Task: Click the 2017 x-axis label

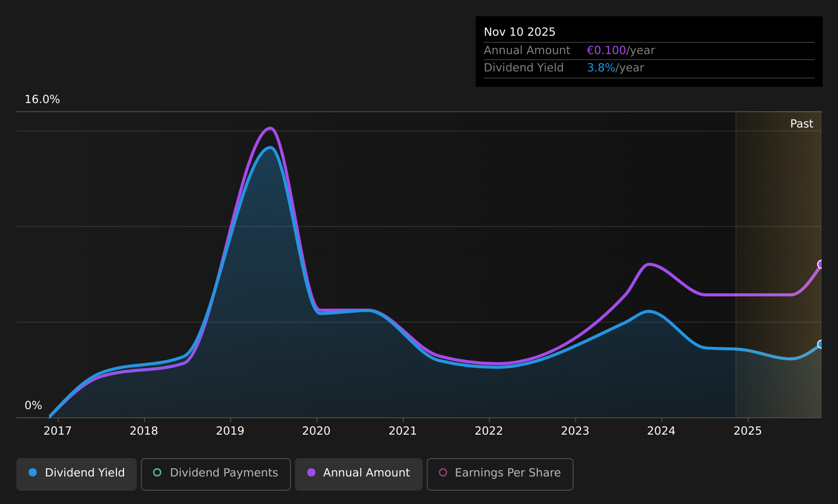Action: (x=58, y=431)
